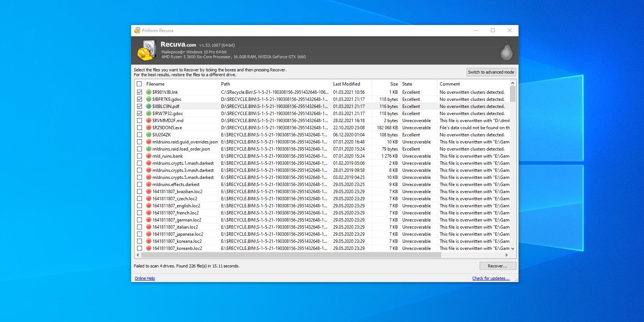
Task: Click red status dot for mldruins.effects.darkest
Action: [x=149, y=184]
